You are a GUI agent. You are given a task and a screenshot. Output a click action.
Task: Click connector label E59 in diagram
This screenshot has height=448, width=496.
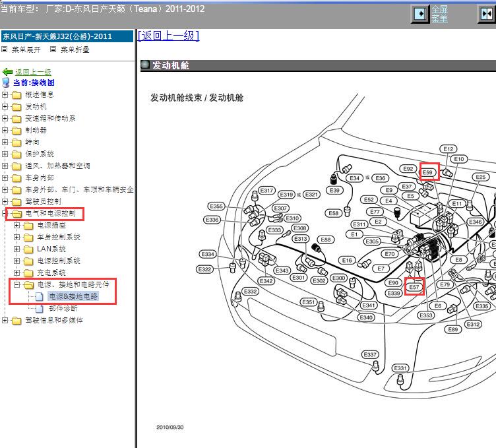pyautogui.click(x=429, y=172)
